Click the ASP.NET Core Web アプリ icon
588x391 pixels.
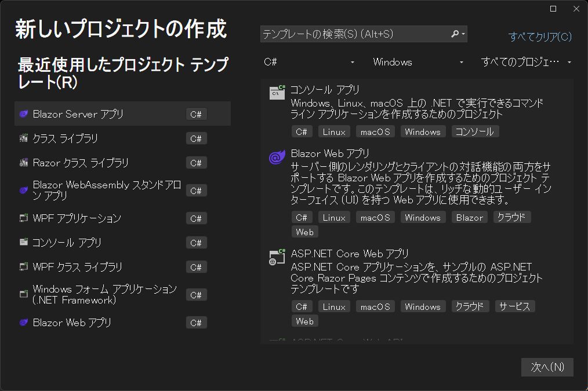tap(277, 257)
